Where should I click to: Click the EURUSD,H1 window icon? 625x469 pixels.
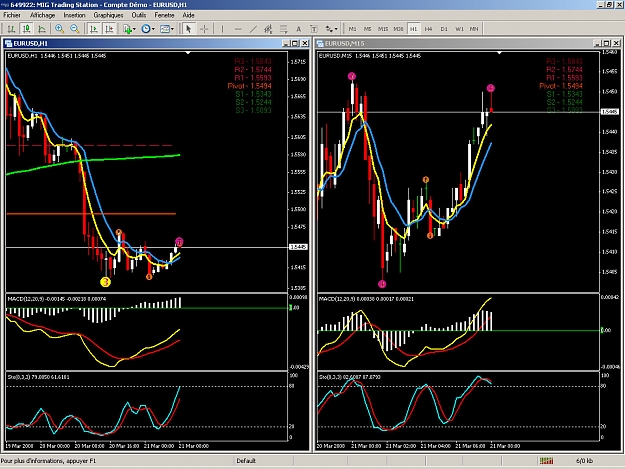tap(8, 43)
